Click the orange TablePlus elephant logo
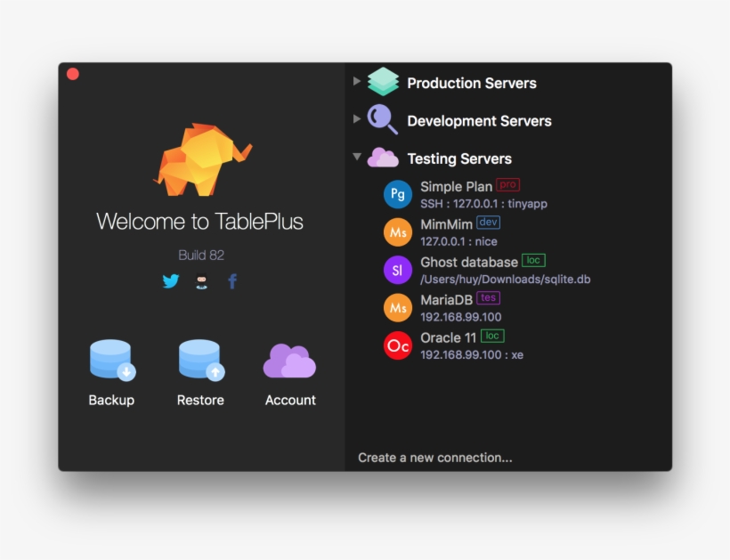The height and width of the screenshot is (560, 730). (201, 160)
